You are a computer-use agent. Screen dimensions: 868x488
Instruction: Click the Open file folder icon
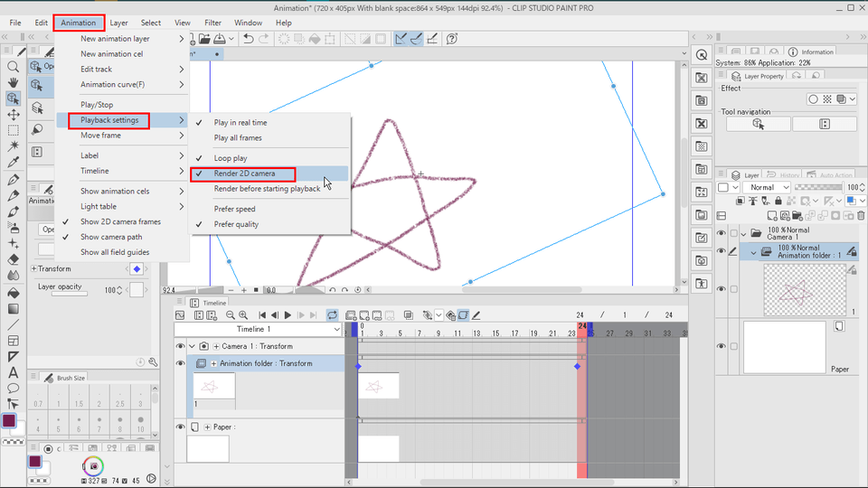click(x=204, y=39)
